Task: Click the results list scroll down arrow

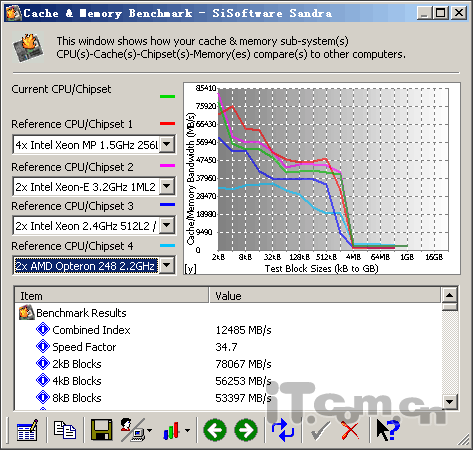Action: 450,402
